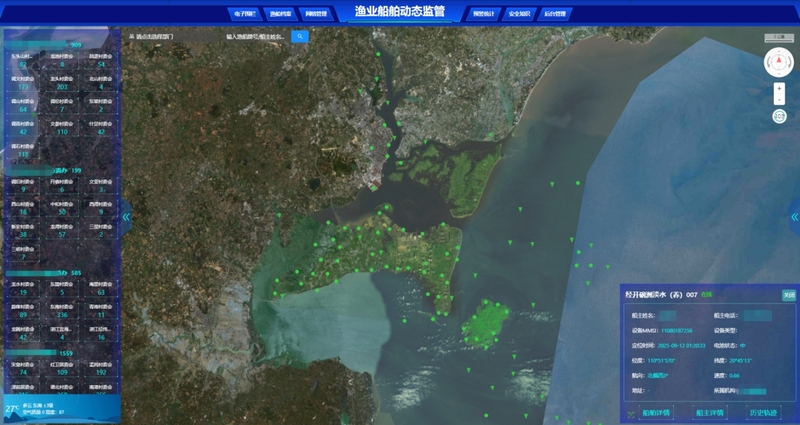The height and width of the screenshot is (425, 800).
Task: Open the 电子围栏 tab
Action: pyautogui.click(x=245, y=14)
